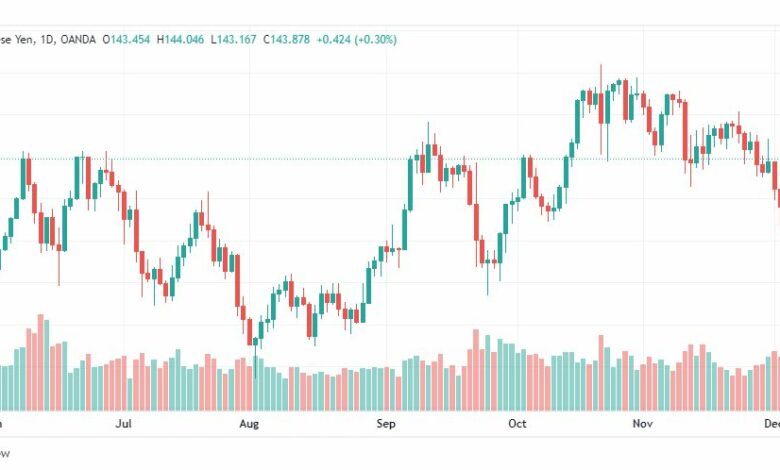Click the lowest red candle in early August
780x470 pixels.
pos(250,332)
